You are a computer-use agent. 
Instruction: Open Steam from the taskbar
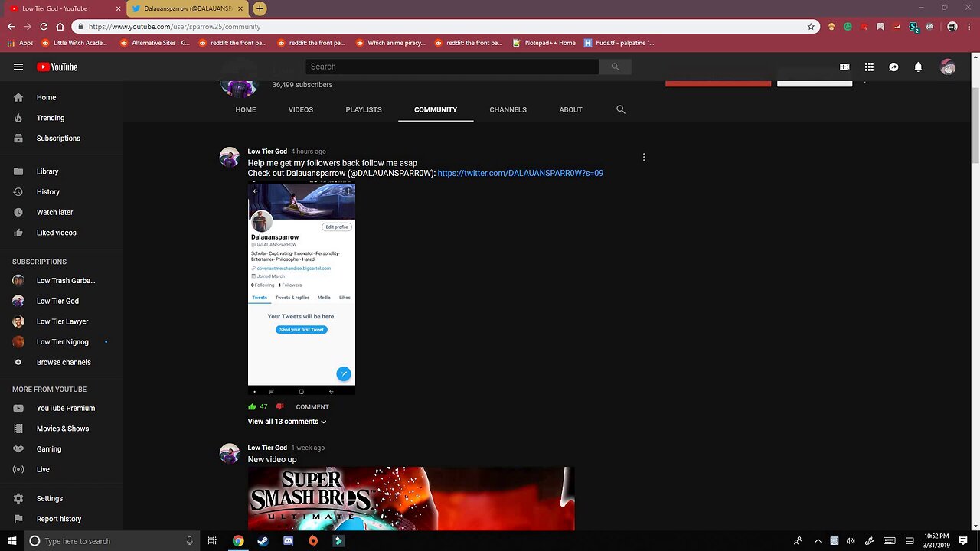click(263, 541)
